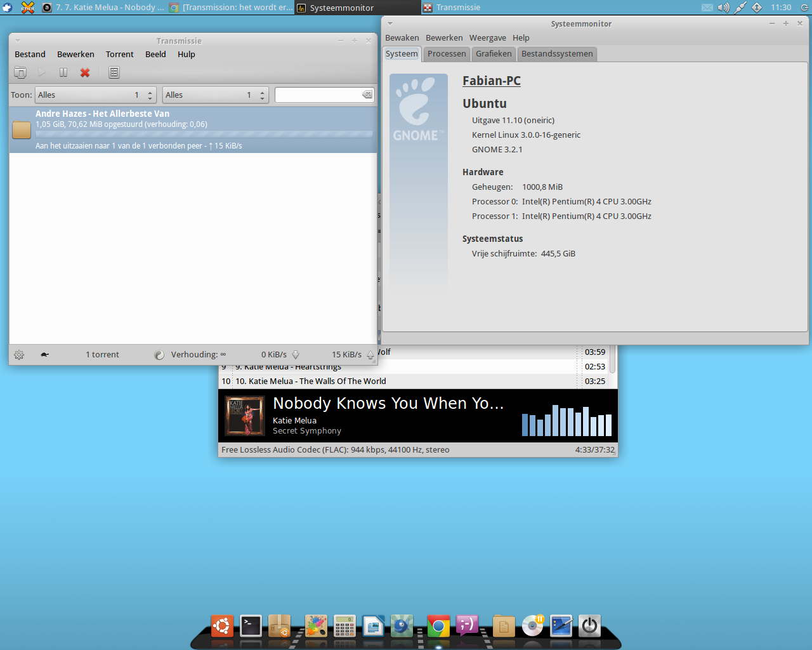The image size is (812, 650).
Task: Click the 4:33/37:32 playback time display
Action: pos(595,450)
